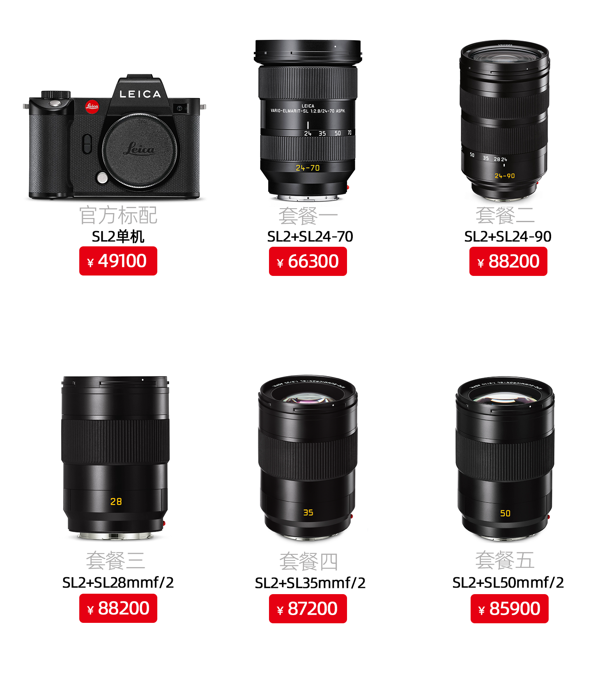Open the SL2+SL35mmf/2 label
616x698 pixels.
pos(310,583)
